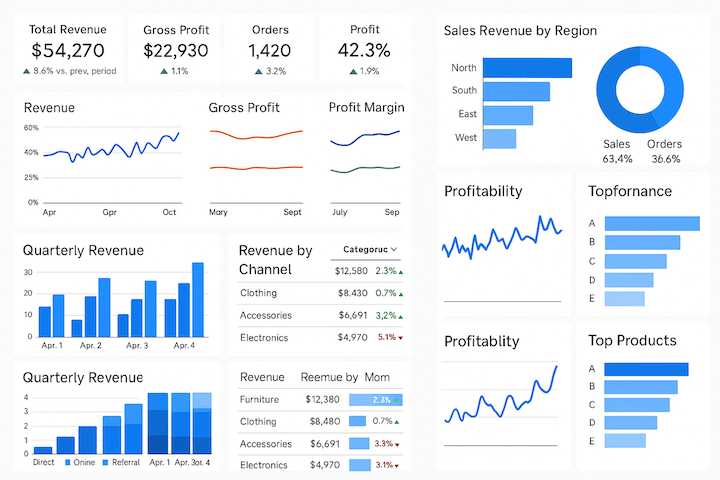Open the Categoruc dropdown in Revenue by Channel
Viewport: 720px width, 480px height.
click(x=370, y=249)
